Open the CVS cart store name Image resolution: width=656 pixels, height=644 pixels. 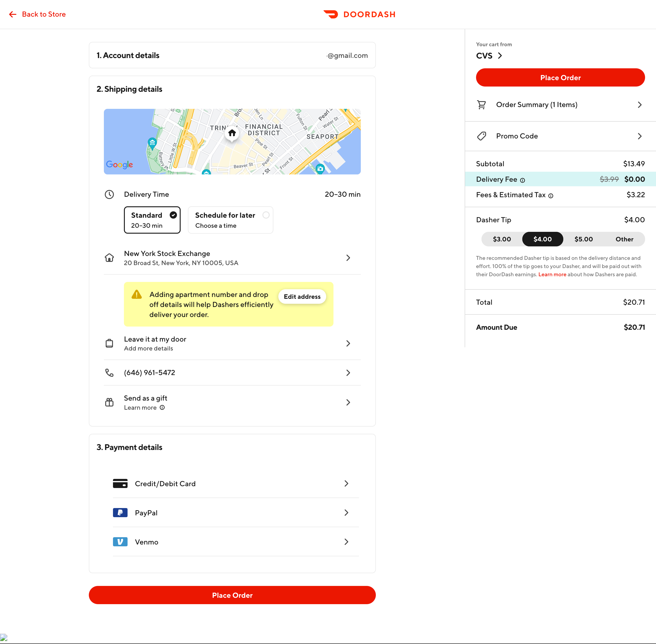484,56
